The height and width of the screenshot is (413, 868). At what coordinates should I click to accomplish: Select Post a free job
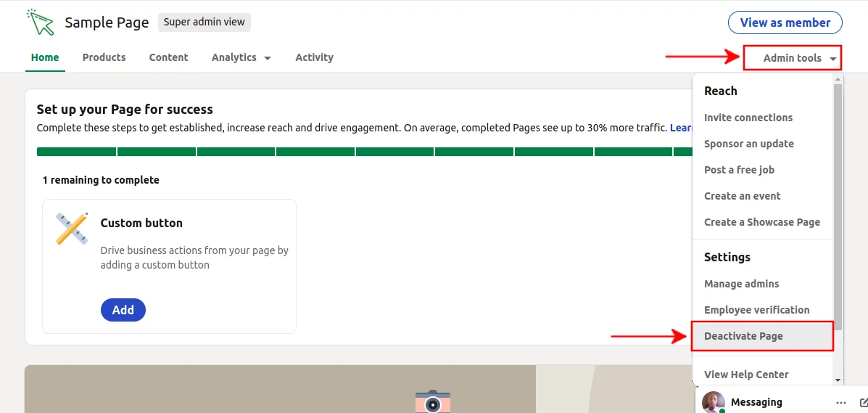[739, 170]
